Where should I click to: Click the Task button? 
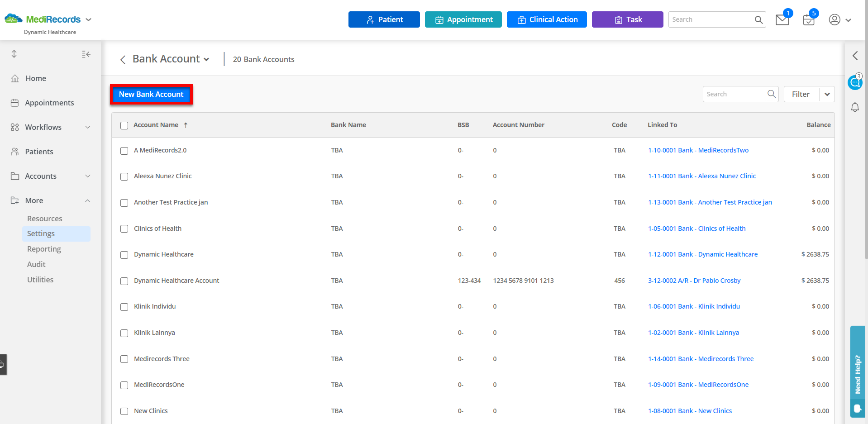click(628, 19)
